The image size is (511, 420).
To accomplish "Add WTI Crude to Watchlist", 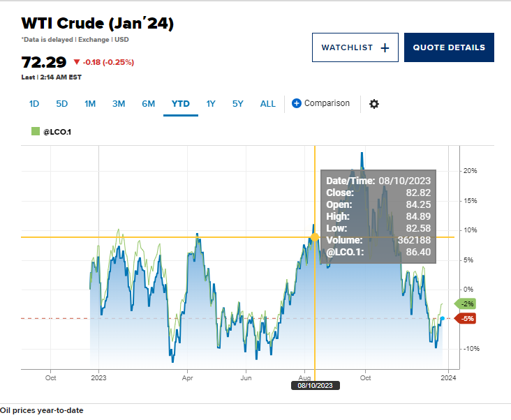I will tap(355, 47).
